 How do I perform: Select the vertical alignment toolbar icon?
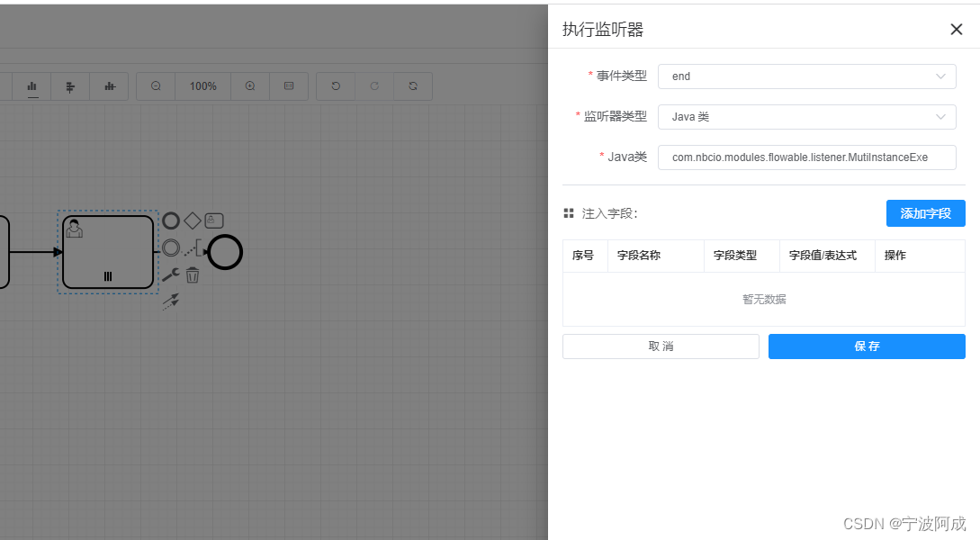pos(70,86)
